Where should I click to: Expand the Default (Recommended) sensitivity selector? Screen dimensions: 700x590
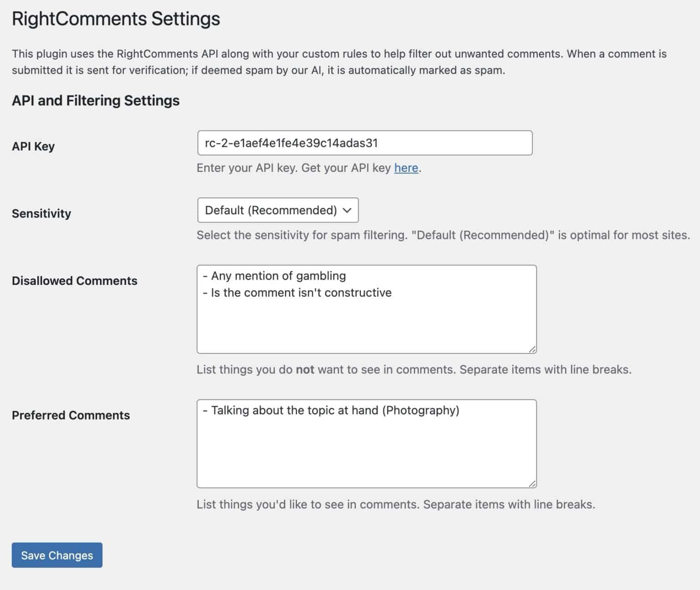277,210
